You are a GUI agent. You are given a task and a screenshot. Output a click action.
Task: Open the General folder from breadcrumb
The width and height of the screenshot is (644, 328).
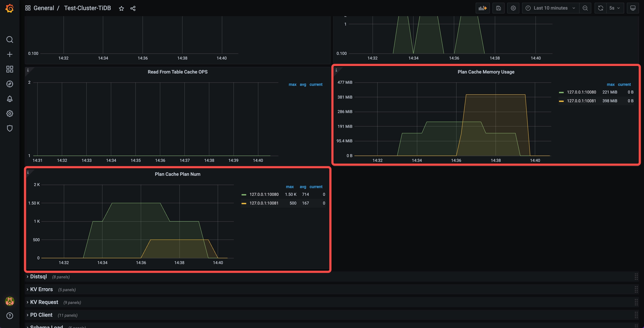point(44,8)
